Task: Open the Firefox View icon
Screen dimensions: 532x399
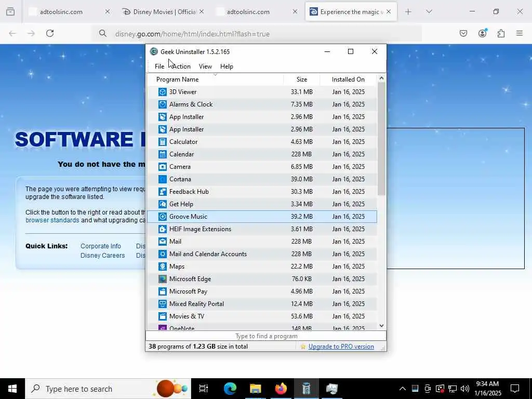Action: [10, 11]
